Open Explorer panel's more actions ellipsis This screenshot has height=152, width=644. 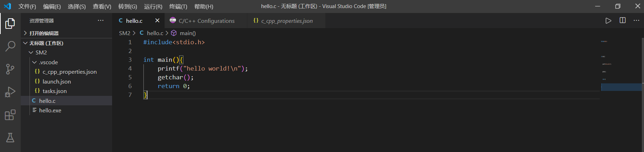pyautogui.click(x=100, y=21)
